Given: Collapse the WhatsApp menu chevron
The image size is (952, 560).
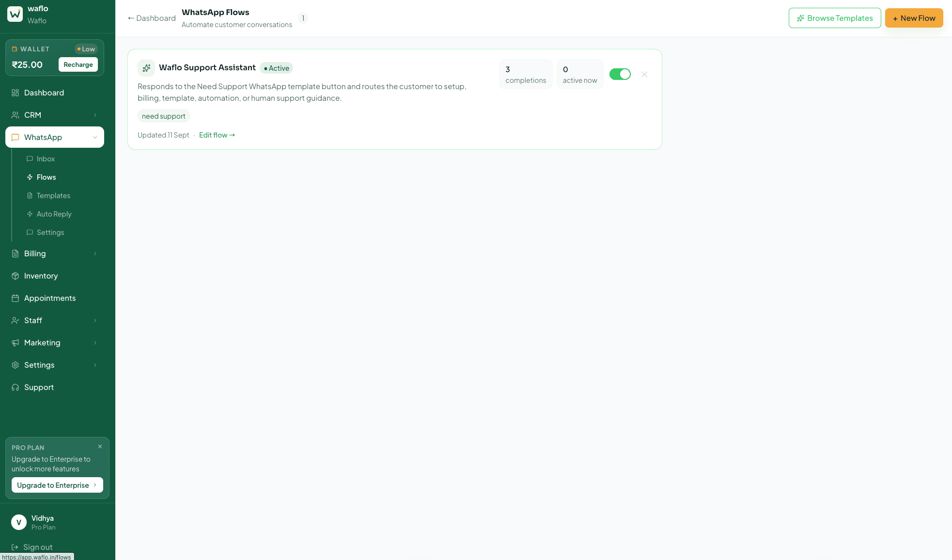Looking at the screenshot, I should (x=95, y=137).
